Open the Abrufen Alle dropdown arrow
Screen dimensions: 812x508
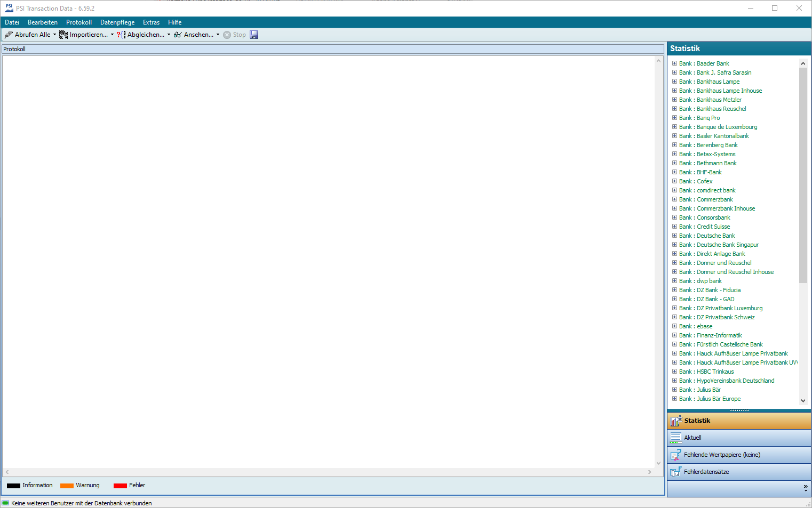tap(54, 35)
